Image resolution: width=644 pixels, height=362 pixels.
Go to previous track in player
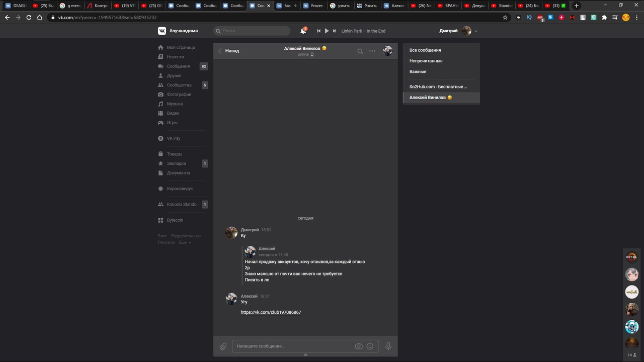tap(318, 31)
